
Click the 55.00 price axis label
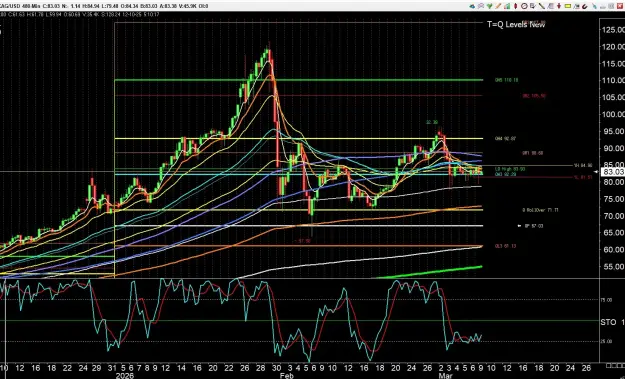613,266
